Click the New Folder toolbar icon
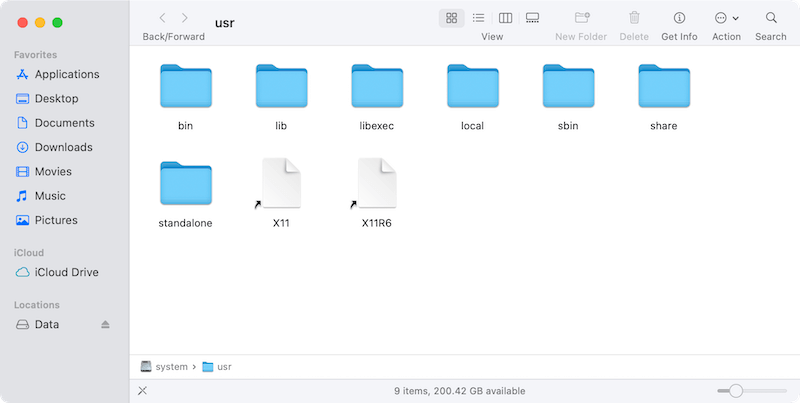800x403 pixels. click(582, 18)
